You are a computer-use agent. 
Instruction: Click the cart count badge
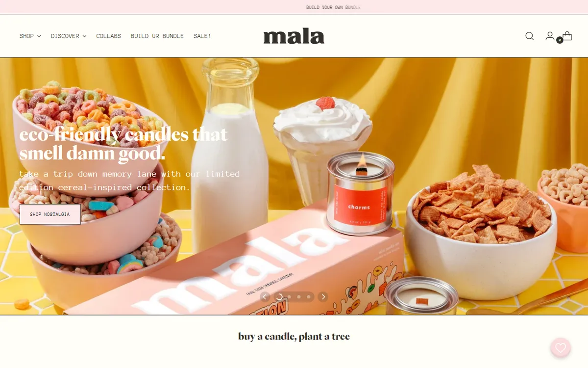click(x=560, y=40)
